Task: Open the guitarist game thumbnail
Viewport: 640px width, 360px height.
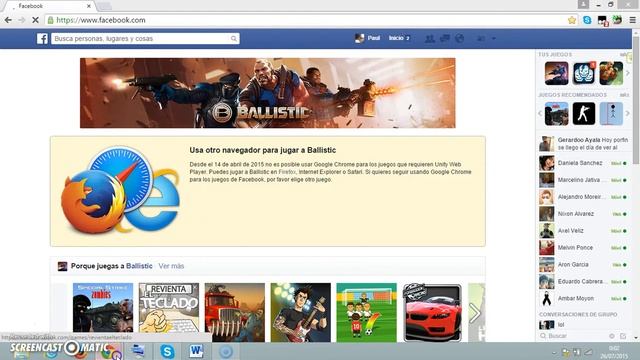Action: tap(300, 312)
